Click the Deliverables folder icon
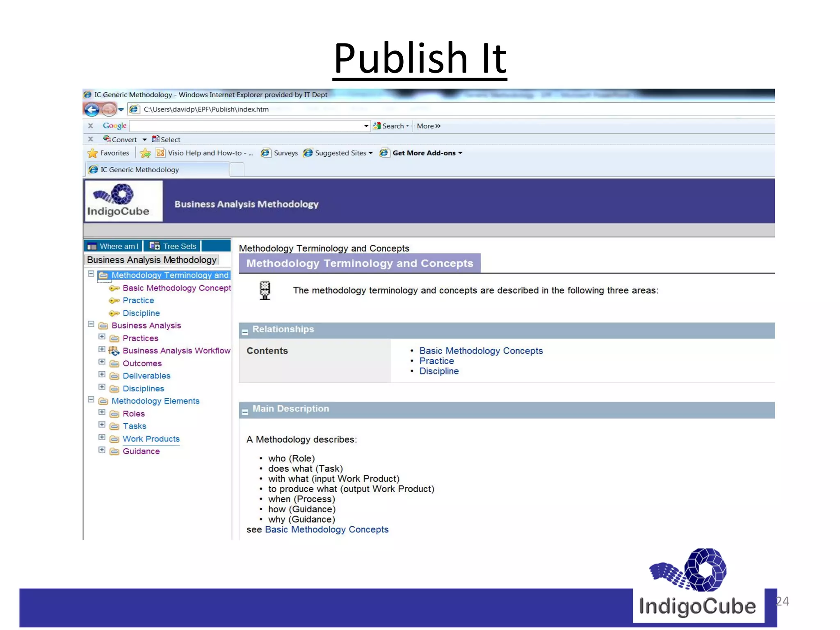This screenshot has width=840, height=630. coord(114,376)
